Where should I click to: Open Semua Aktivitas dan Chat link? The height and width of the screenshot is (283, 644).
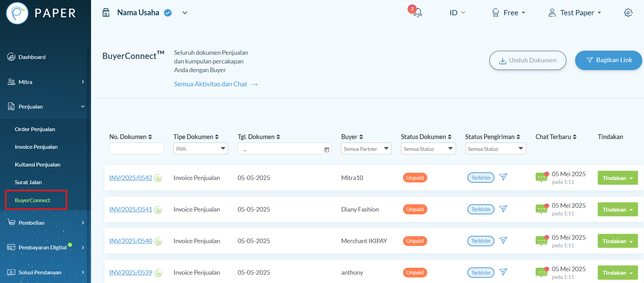(x=216, y=84)
